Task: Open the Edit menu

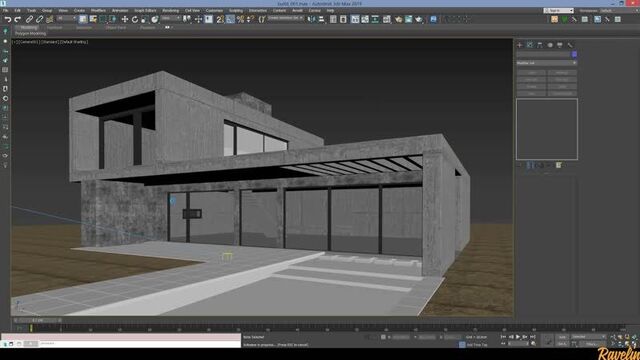Action: click(18, 11)
